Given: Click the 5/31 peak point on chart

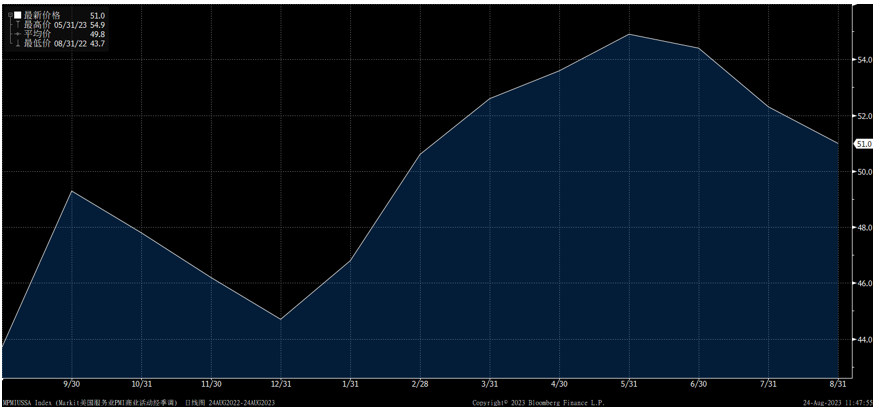Looking at the screenshot, I should pos(629,34).
